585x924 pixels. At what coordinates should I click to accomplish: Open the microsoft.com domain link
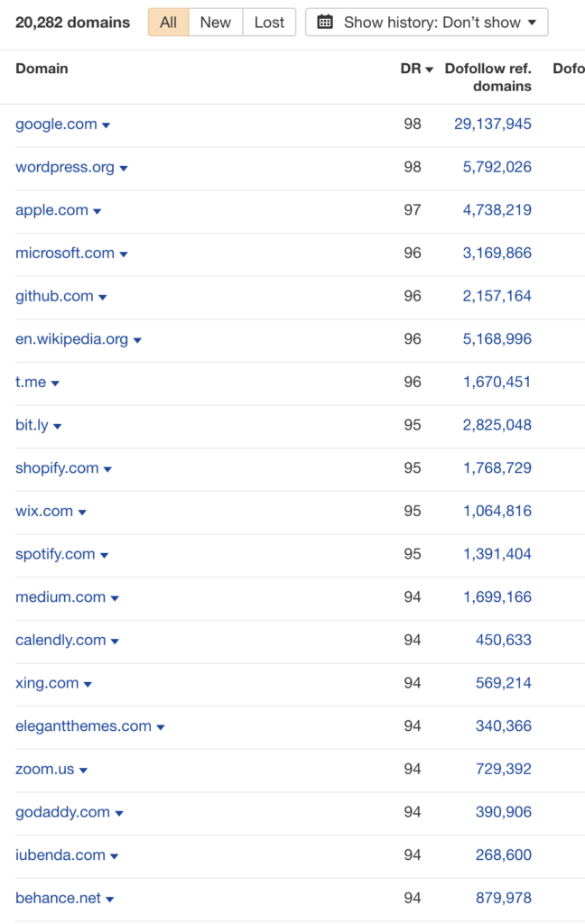[65, 254]
